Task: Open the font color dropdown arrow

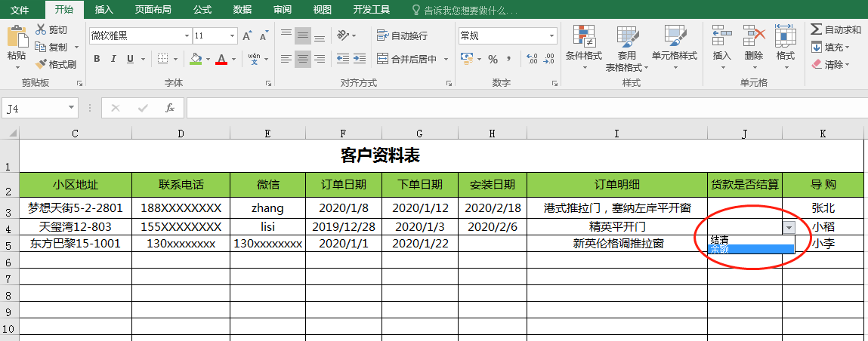Action: [x=233, y=59]
